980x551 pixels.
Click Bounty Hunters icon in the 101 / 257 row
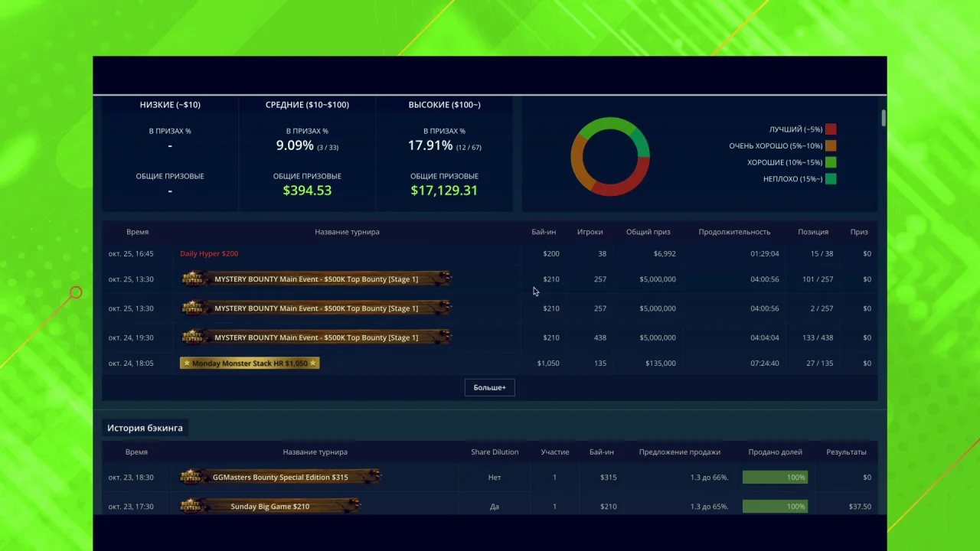pos(193,279)
